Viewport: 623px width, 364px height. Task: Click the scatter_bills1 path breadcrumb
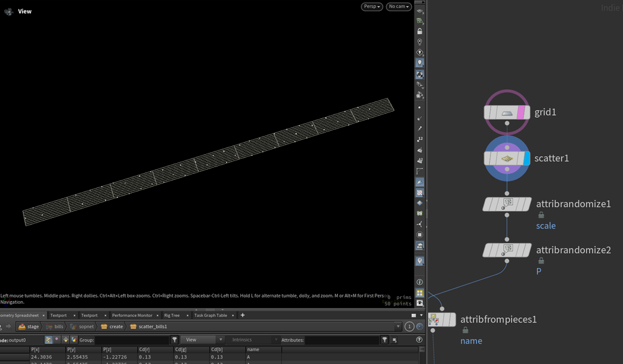pyautogui.click(x=152, y=327)
